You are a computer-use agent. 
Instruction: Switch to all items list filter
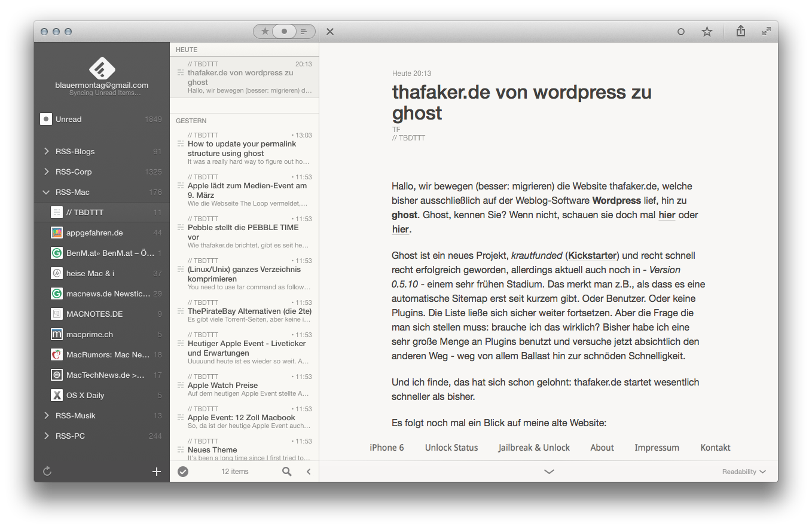coord(303,31)
